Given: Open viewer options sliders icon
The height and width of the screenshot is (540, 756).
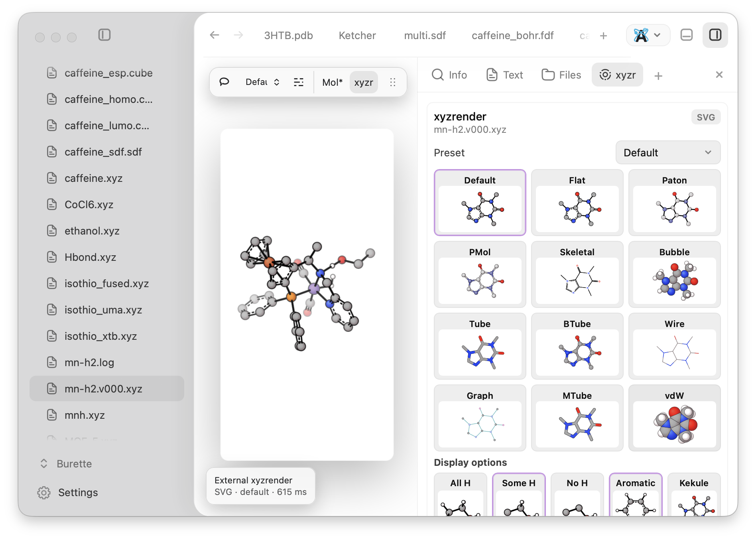Looking at the screenshot, I should click(x=299, y=82).
